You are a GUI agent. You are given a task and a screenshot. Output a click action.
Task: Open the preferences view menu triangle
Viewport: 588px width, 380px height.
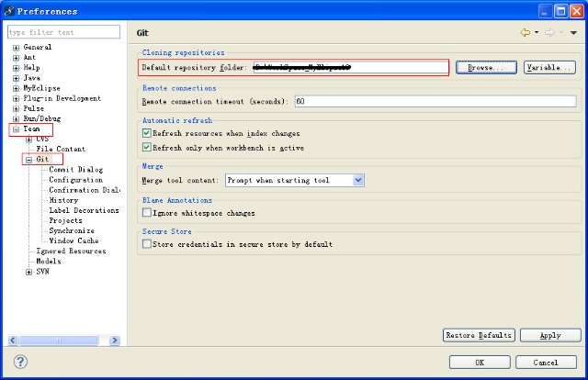click(573, 33)
